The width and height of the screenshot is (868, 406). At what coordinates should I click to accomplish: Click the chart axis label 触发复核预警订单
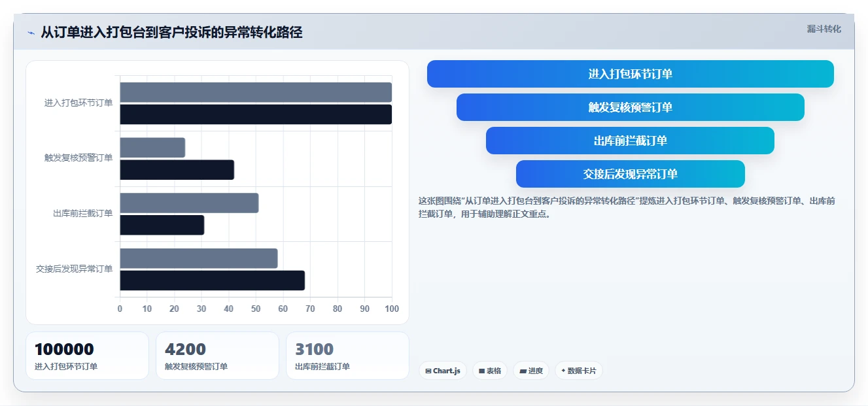point(78,158)
